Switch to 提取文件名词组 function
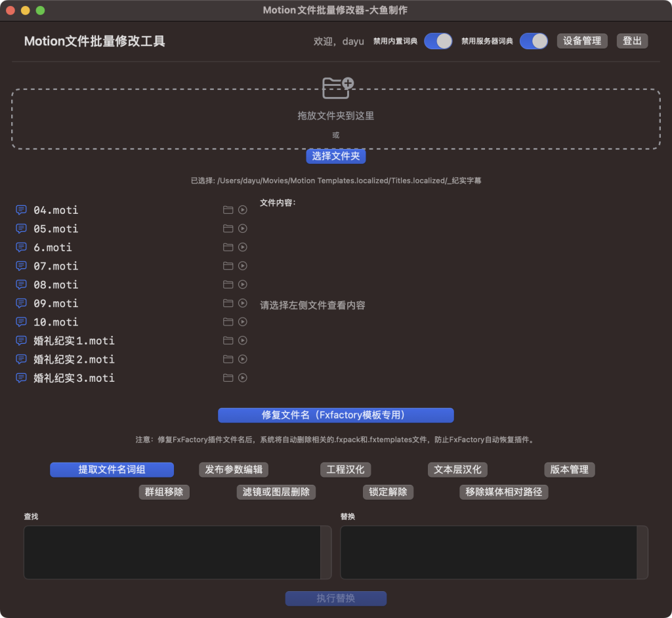Viewport: 672px width, 618px height. coord(112,470)
